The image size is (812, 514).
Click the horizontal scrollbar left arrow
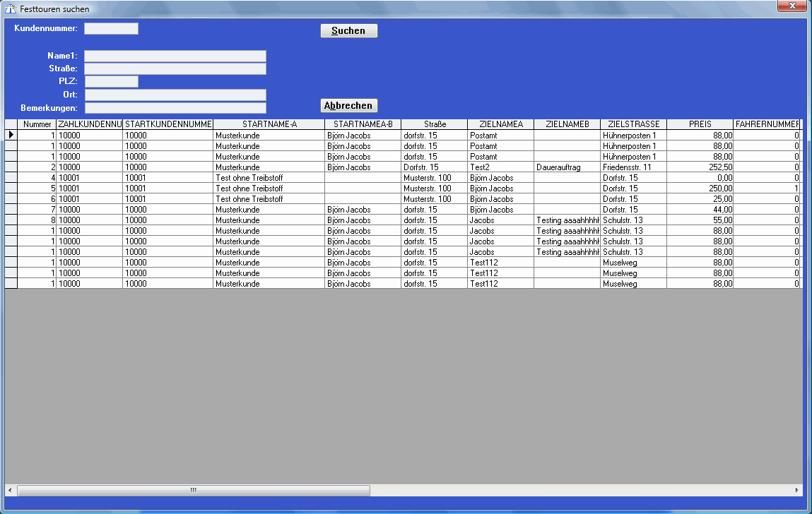click(10, 490)
